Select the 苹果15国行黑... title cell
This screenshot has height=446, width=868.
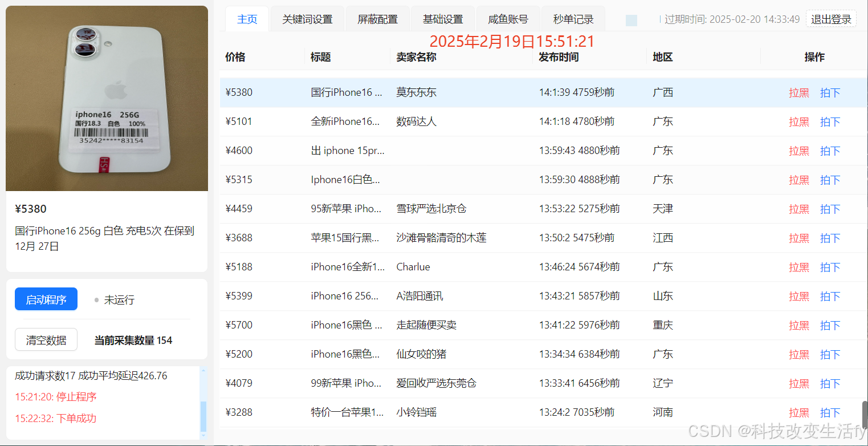345,238
